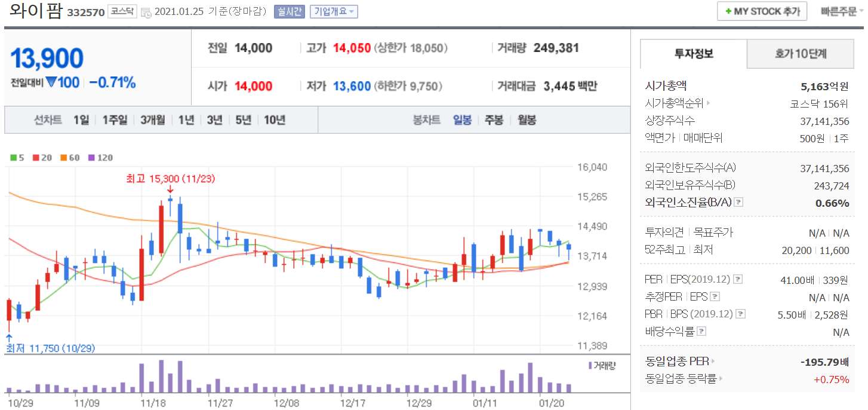Switch candle chart to 일봉
The height and width of the screenshot is (410, 868).
click(462, 120)
